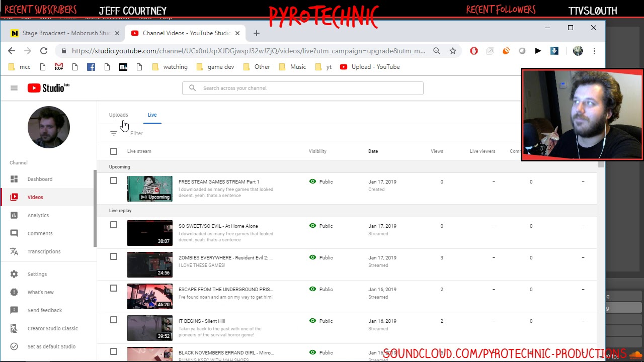The width and height of the screenshot is (644, 362).
Task: Click the channel profile picture
Action: click(49, 127)
